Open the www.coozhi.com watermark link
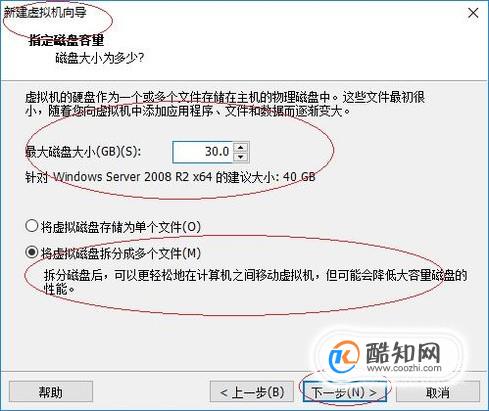The image size is (489, 411). (404, 368)
